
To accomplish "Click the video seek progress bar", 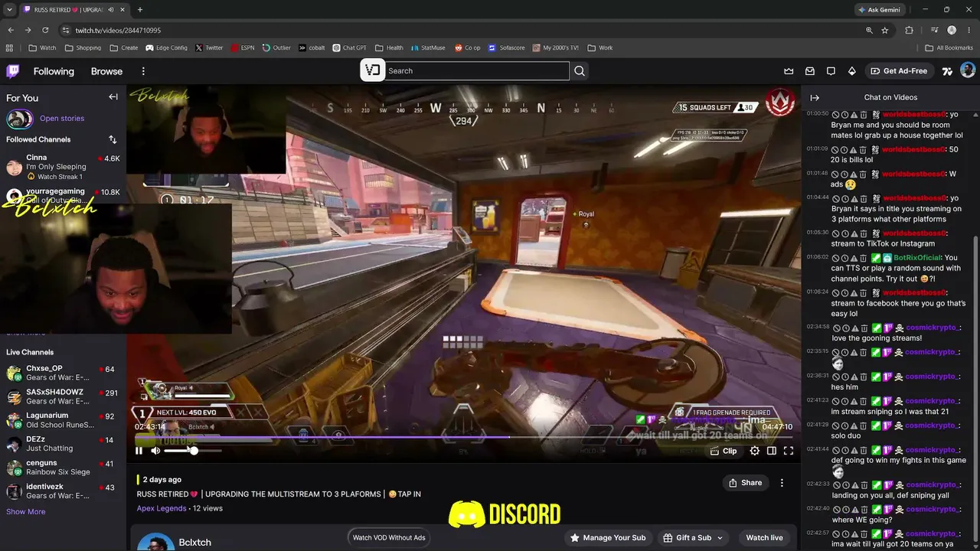I will click(464, 438).
